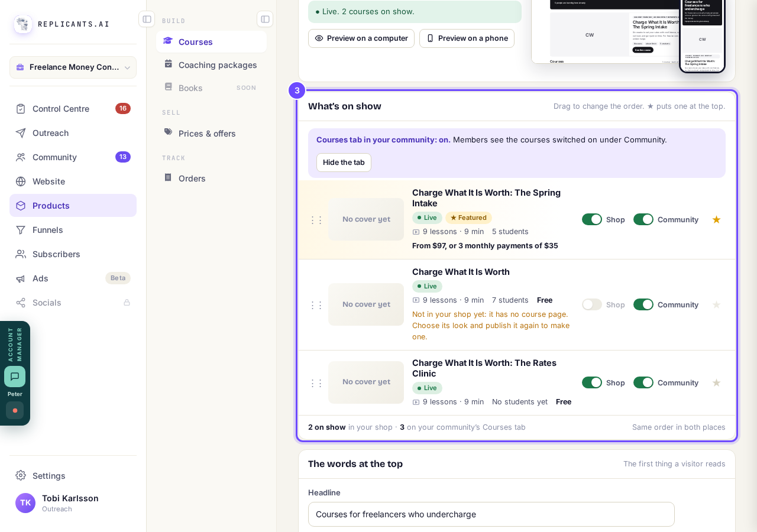Feature the Rates Clinic course star
The image size is (757, 532).
716,382
